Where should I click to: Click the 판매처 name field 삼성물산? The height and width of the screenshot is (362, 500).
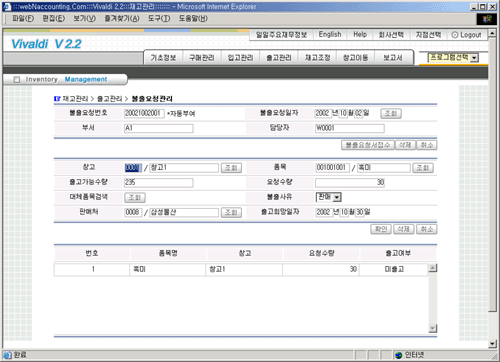click(x=184, y=212)
